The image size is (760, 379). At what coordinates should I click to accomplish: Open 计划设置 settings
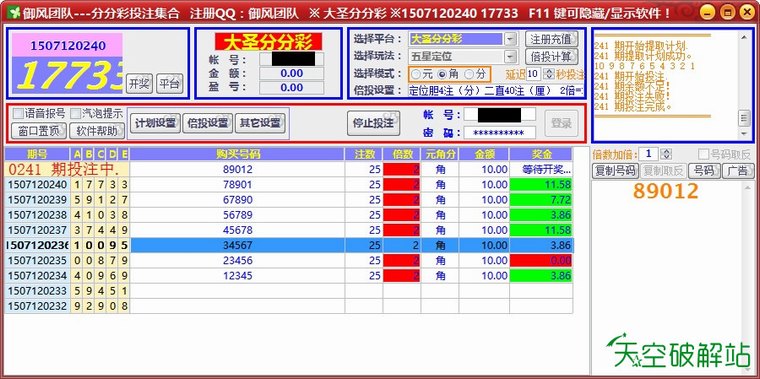[x=155, y=123]
